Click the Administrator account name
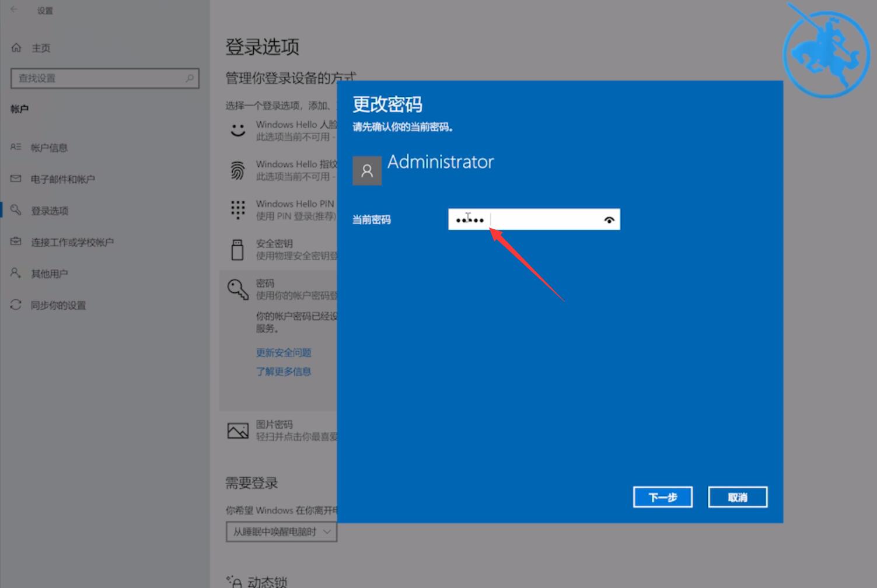The height and width of the screenshot is (588, 877). [x=441, y=162]
